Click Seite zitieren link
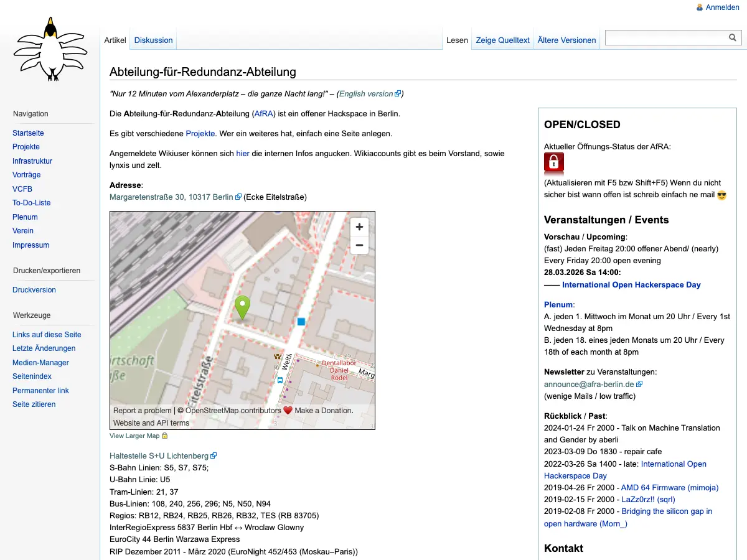 coord(34,404)
